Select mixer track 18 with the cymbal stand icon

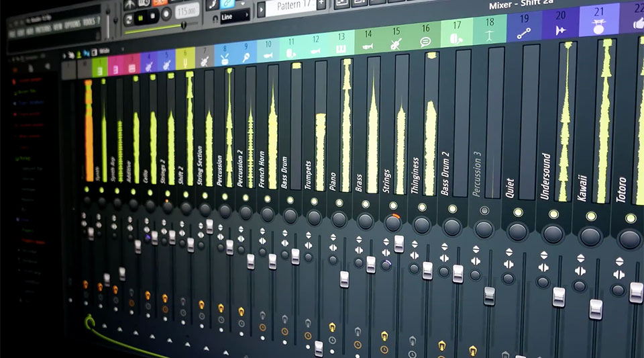coord(490,29)
